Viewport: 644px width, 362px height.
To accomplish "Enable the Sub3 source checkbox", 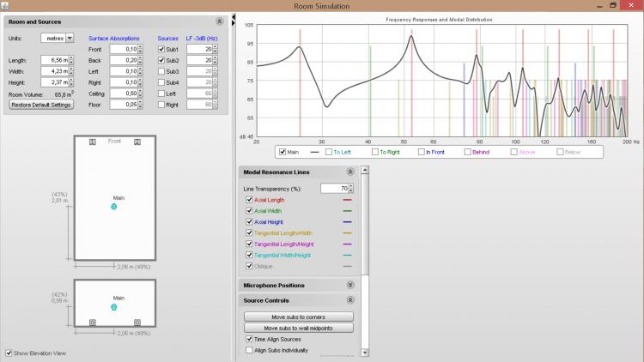I will 161,71.
